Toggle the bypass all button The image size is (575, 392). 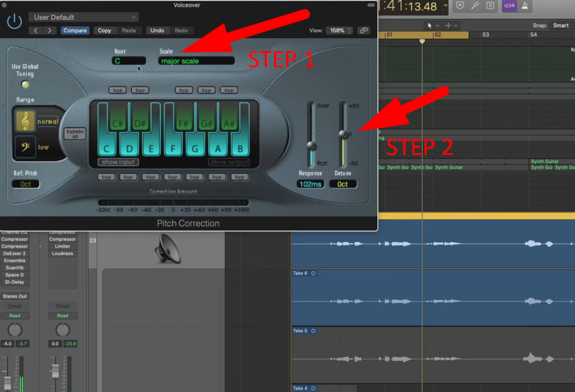(x=75, y=133)
